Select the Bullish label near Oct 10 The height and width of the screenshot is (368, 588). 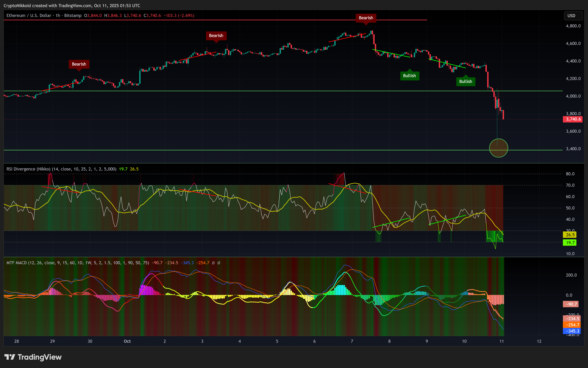(466, 82)
